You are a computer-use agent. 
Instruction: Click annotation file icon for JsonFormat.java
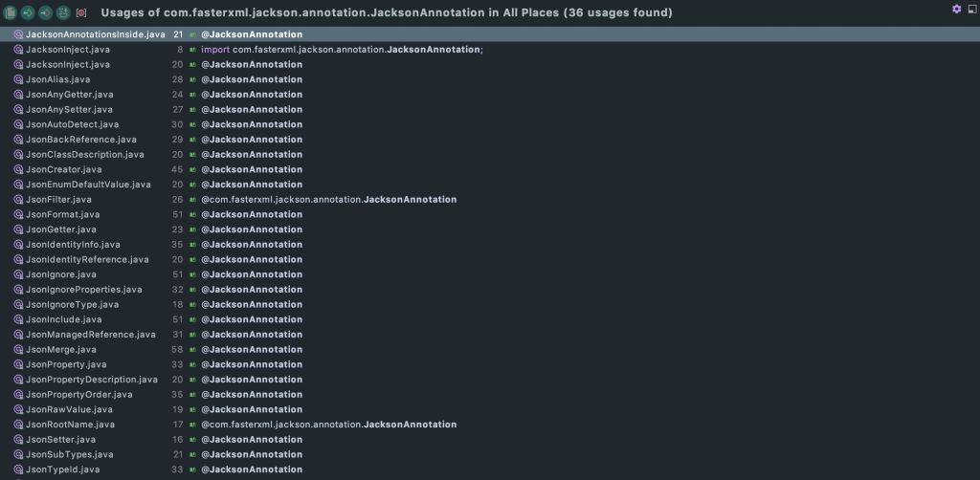18,214
